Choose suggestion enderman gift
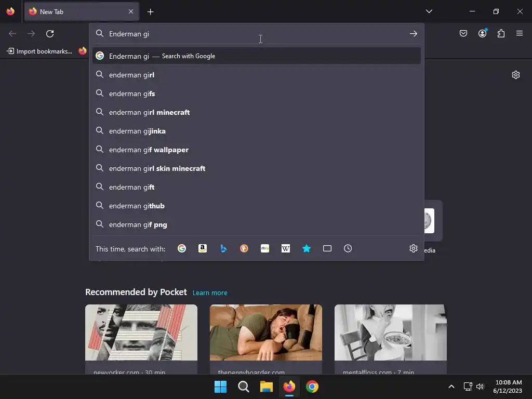 [257, 187]
